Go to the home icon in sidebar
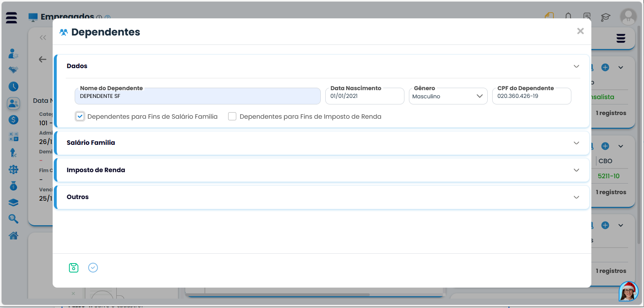 (x=13, y=236)
